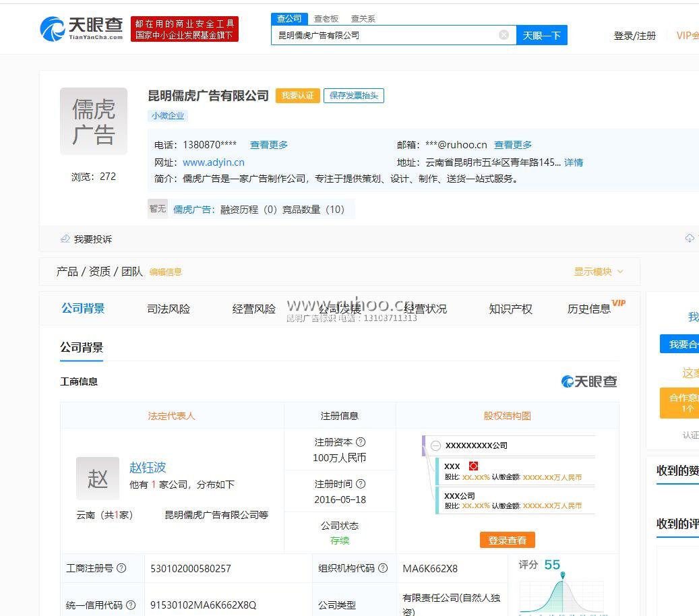Expand the full address via 详情

(x=574, y=162)
